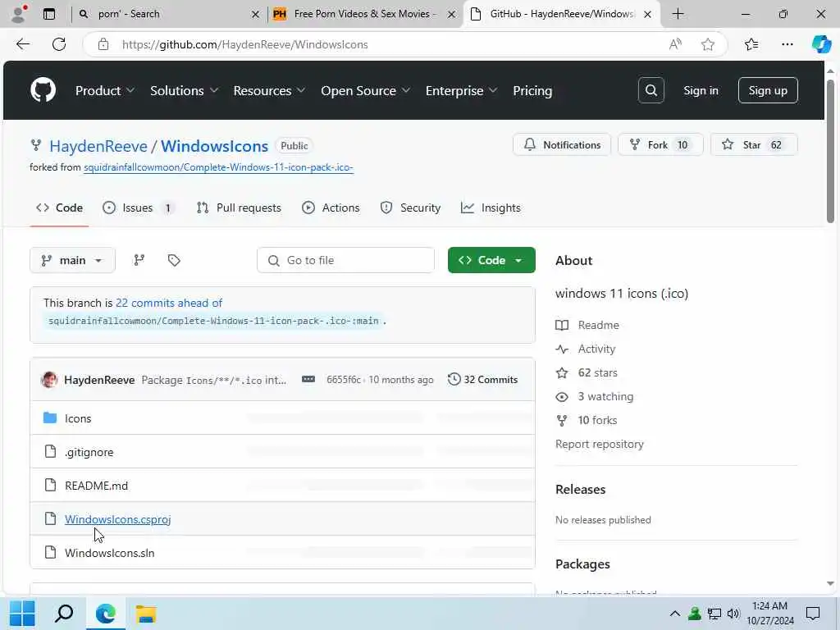840x630 pixels.
Task: Open the notification center icon
Action: (x=813, y=614)
